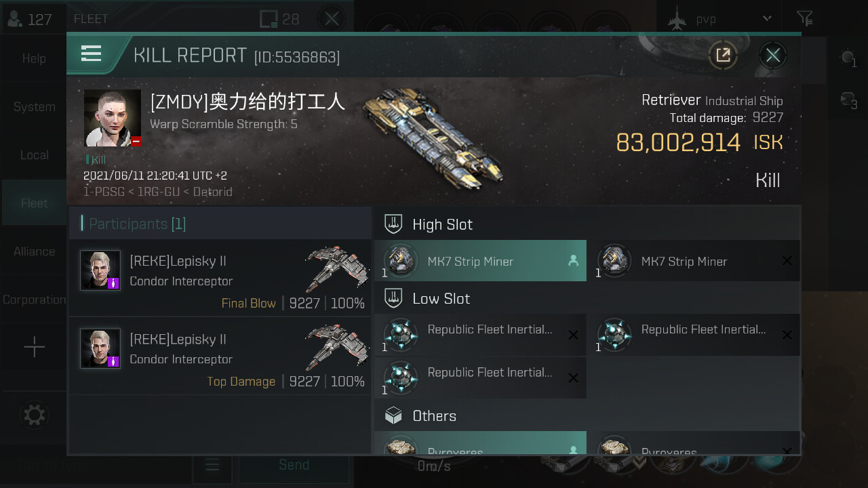Click the share kill report icon

723,55
